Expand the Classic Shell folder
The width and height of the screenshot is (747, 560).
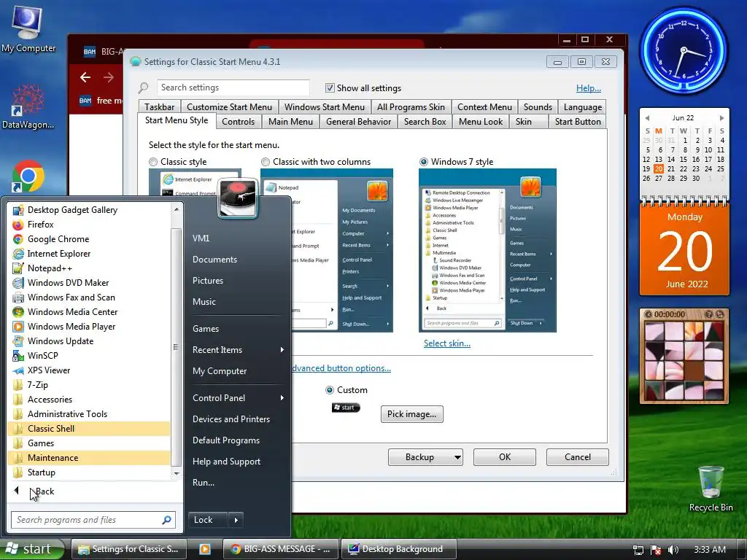(90, 429)
